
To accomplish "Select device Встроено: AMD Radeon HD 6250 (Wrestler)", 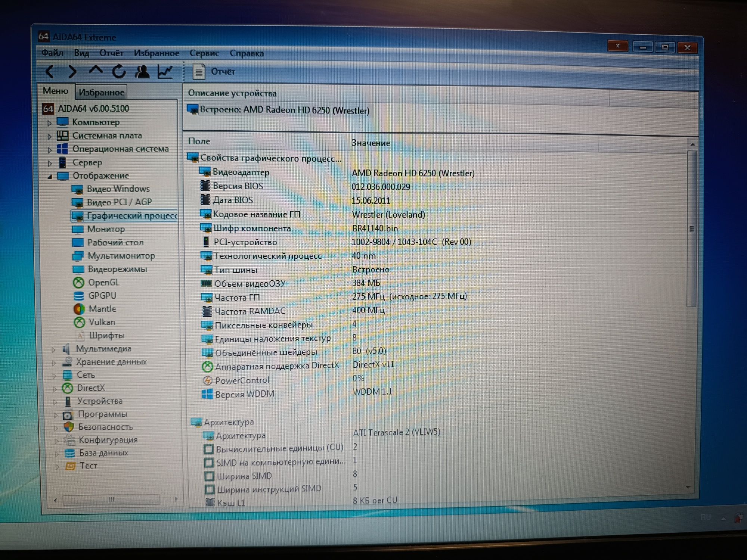I will [278, 110].
